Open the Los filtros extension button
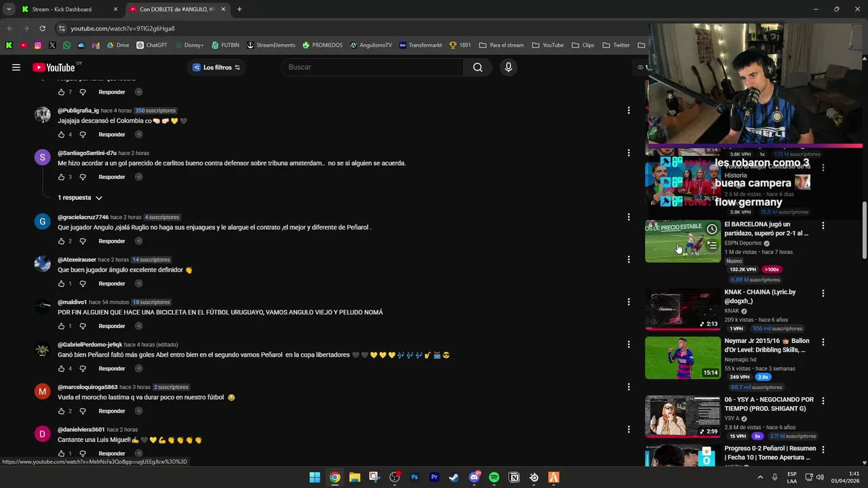 [x=217, y=67]
